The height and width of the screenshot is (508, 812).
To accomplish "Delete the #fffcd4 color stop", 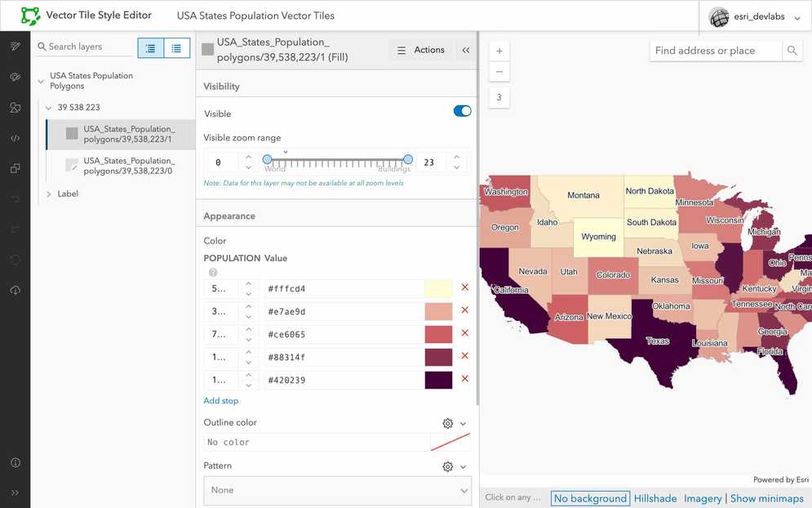I will [465, 287].
